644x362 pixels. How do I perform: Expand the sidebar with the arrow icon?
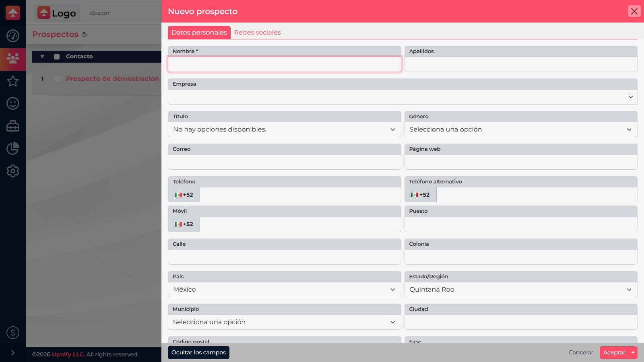[x=13, y=353]
